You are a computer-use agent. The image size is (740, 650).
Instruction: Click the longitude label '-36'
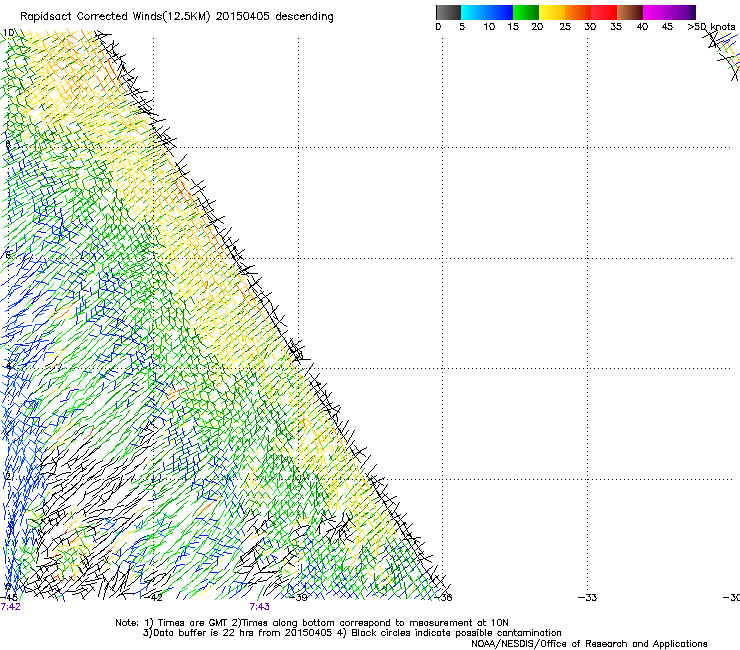pos(444,598)
